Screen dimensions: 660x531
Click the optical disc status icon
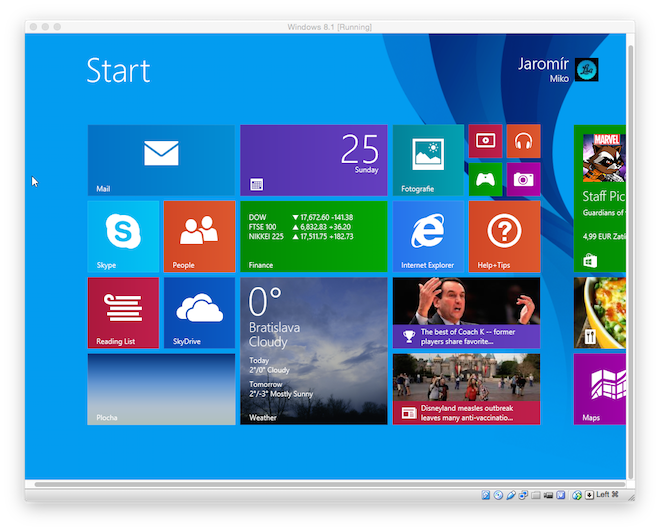[498, 495]
